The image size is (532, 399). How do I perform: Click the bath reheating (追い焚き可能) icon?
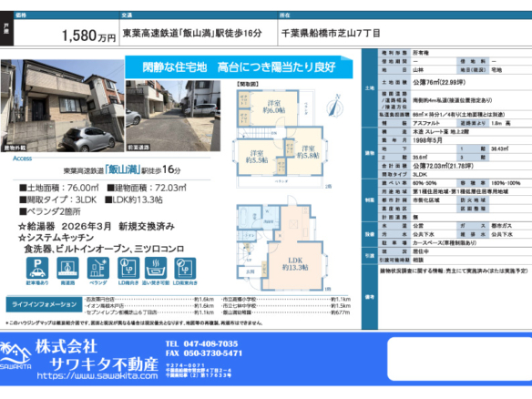(156, 271)
